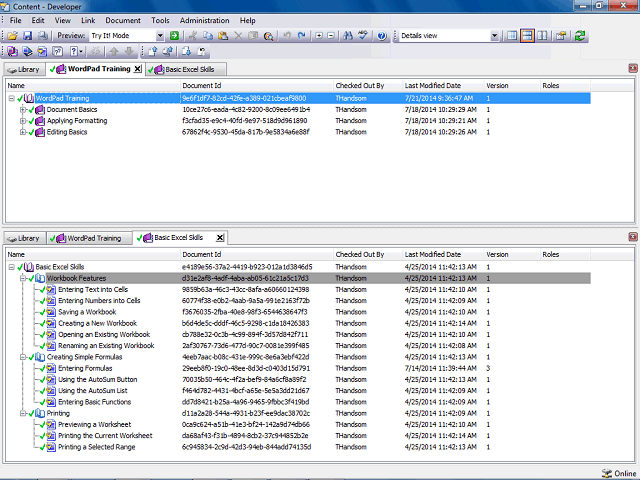Click the Open folder toolbar icon
Screen dimensions: 640x480
(12, 36)
